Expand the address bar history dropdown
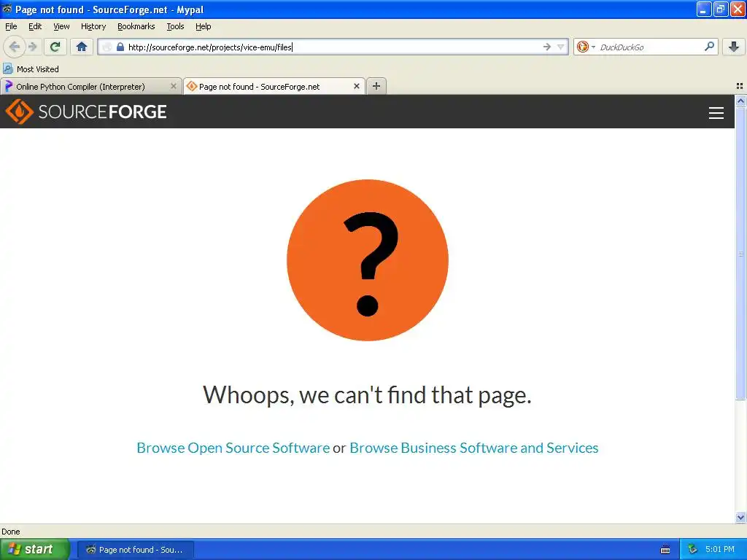 coord(561,47)
